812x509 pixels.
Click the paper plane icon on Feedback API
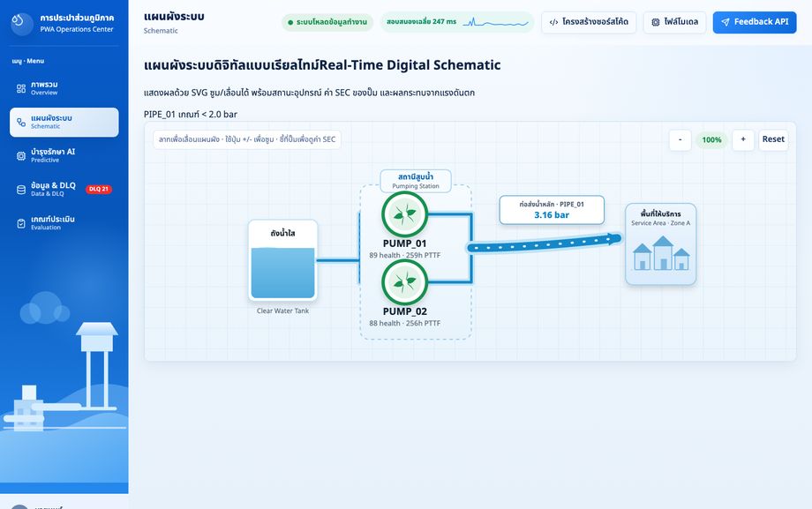726,22
